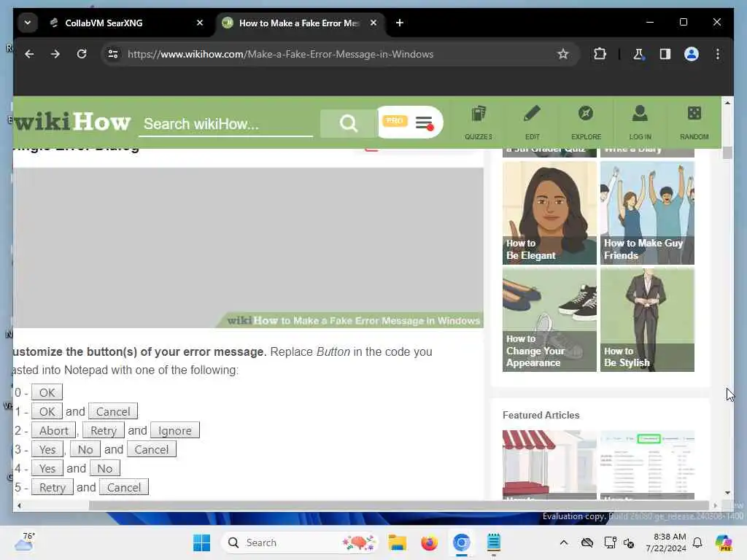
Task: Close the Fake Error Message tab
Action: (373, 23)
